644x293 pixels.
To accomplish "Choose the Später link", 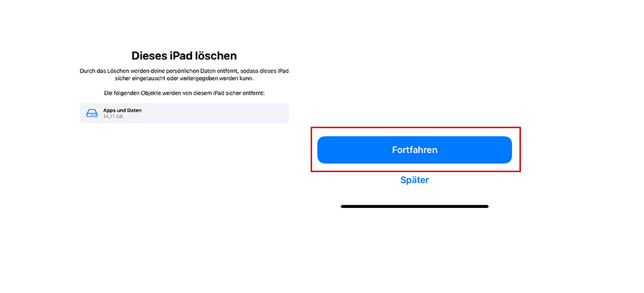I will point(414,180).
